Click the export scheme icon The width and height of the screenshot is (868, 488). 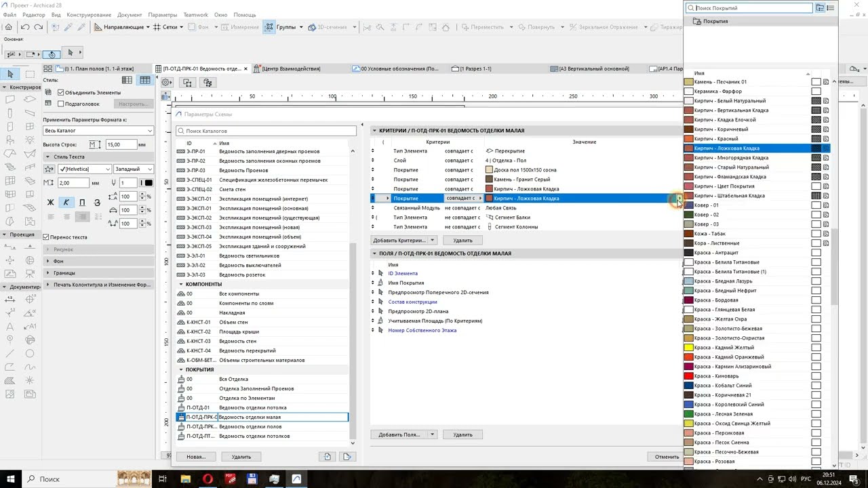(347, 457)
